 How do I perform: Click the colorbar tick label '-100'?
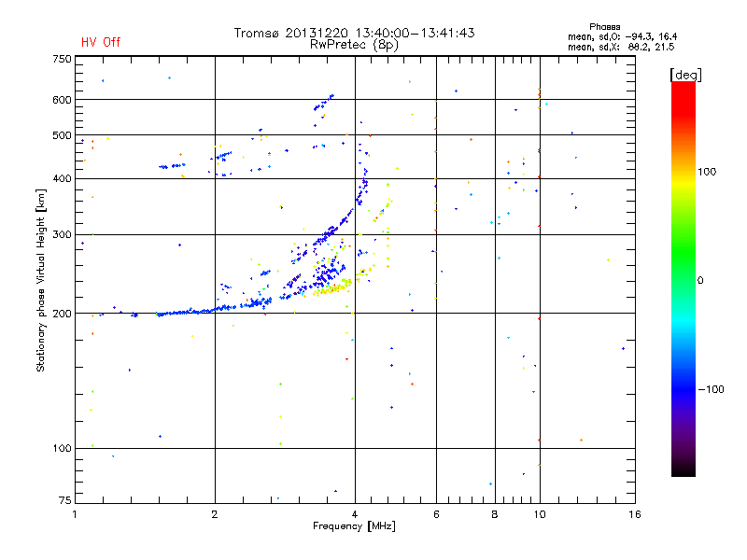[x=711, y=389]
